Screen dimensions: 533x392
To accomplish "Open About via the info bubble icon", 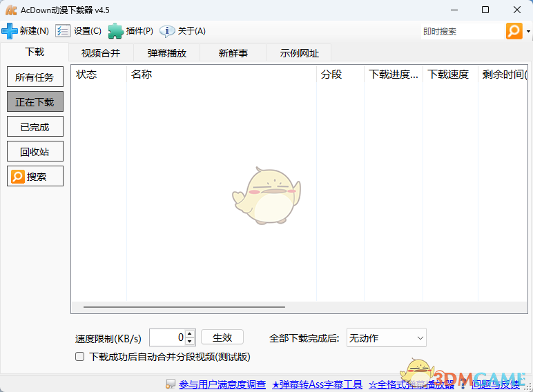I will [x=167, y=31].
